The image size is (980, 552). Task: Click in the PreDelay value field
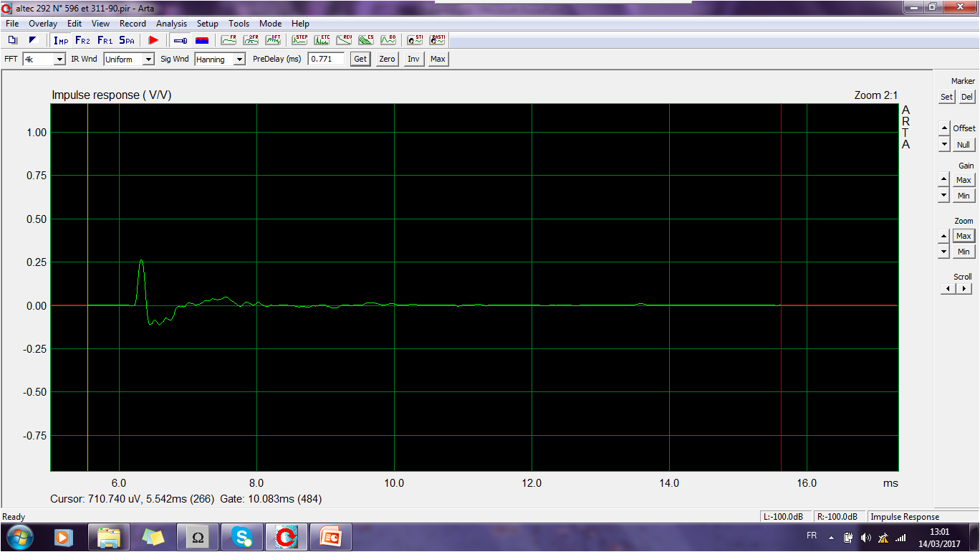[x=326, y=60]
